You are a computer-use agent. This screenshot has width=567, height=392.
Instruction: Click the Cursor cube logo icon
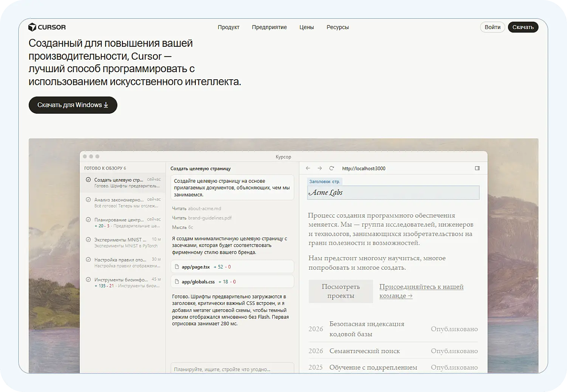[33, 27]
